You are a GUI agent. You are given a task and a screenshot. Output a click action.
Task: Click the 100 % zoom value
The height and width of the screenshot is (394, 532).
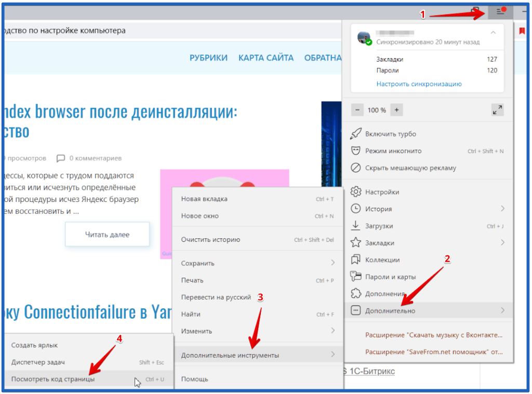pyautogui.click(x=377, y=110)
